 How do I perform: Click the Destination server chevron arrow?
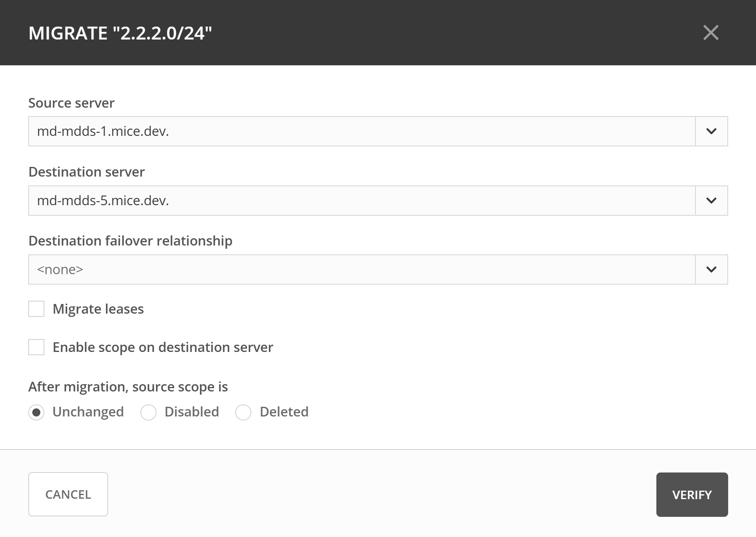tap(712, 200)
